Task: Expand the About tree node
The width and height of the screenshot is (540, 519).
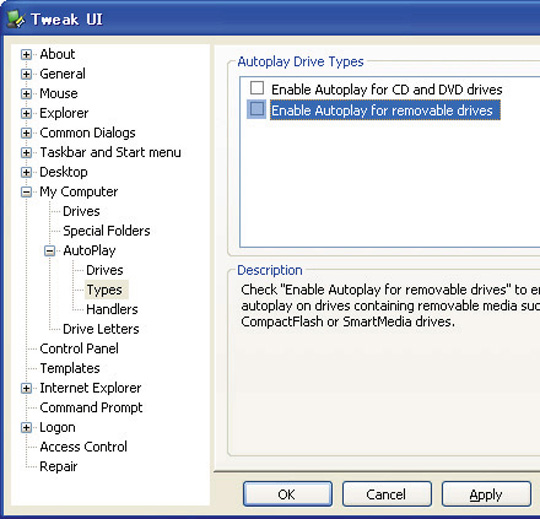Action: point(26,54)
